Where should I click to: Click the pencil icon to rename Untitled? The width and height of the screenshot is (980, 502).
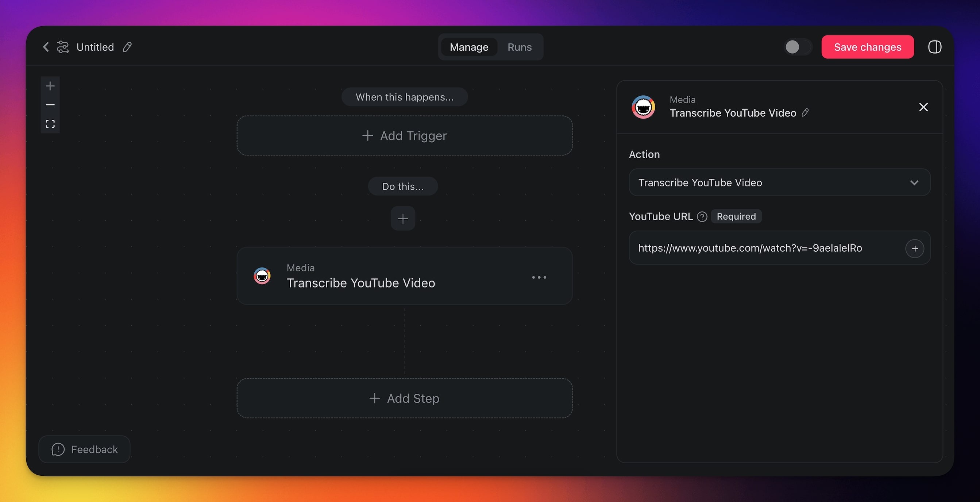pos(127,47)
